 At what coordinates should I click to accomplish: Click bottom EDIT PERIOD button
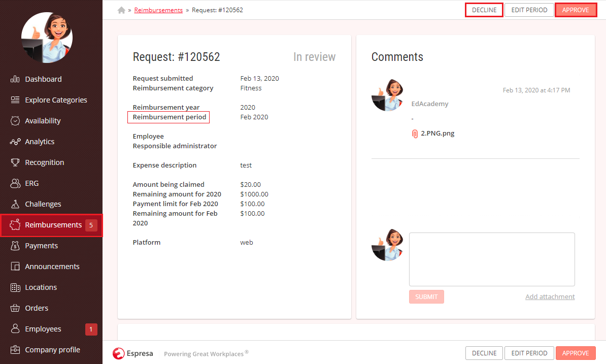click(529, 353)
